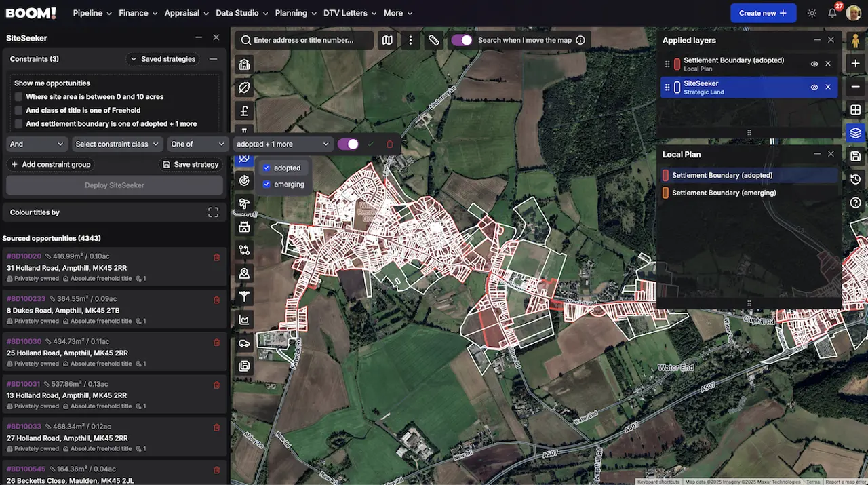Open the calendar building layer icon
Viewport: 868px width, 485px height.
244,227
